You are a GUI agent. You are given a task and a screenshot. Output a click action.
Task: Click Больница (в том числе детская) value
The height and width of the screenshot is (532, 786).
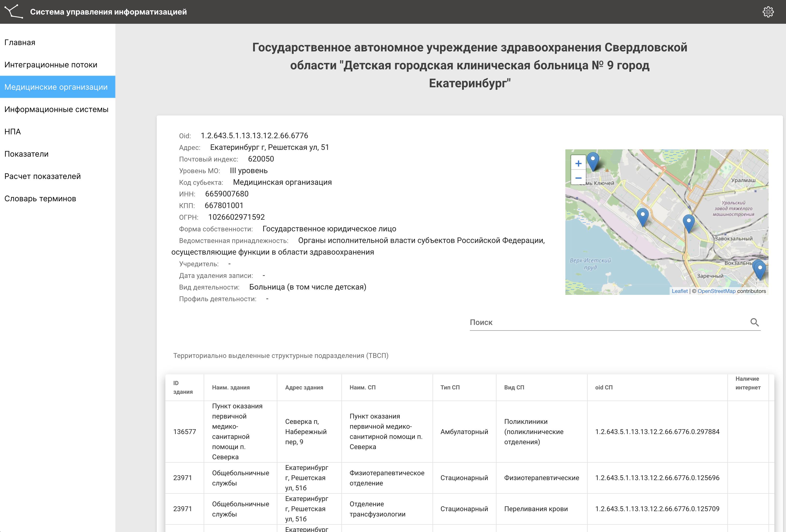(308, 287)
